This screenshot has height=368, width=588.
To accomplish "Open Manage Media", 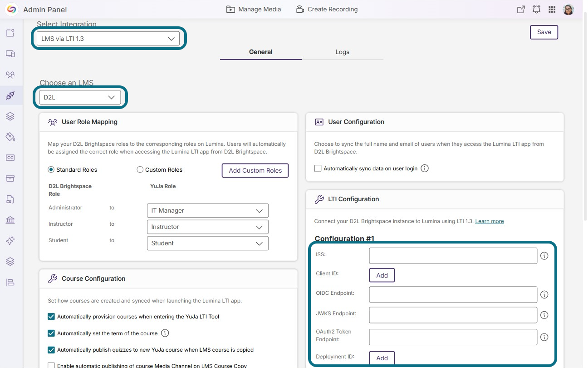I will 254,9.
